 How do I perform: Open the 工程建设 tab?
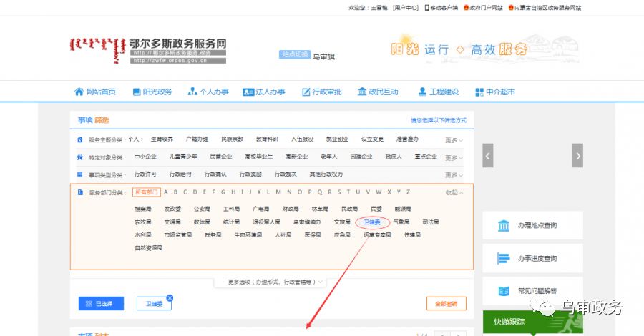tap(438, 92)
